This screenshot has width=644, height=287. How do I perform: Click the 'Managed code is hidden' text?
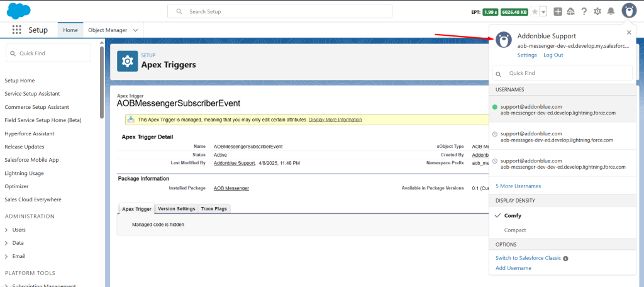tap(158, 225)
